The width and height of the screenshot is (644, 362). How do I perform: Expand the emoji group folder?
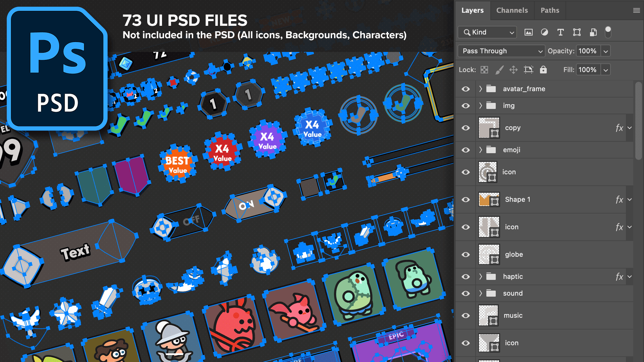(480, 150)
